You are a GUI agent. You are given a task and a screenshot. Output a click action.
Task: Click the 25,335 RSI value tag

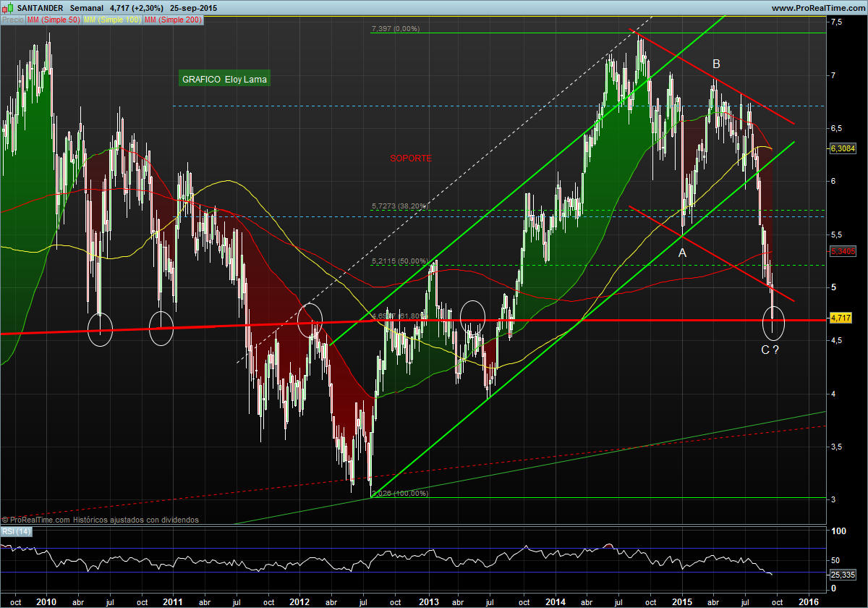coord(843,574)
